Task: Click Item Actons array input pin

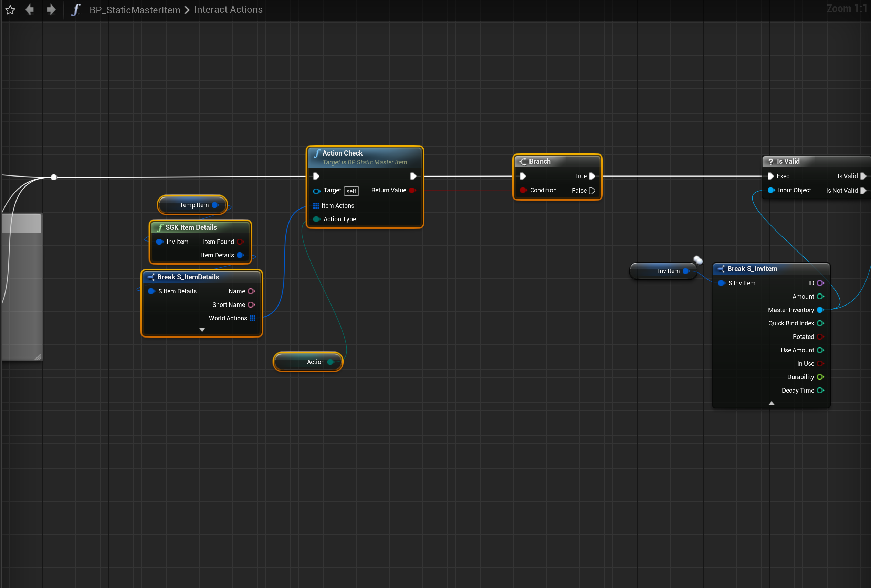Action: 316,206
